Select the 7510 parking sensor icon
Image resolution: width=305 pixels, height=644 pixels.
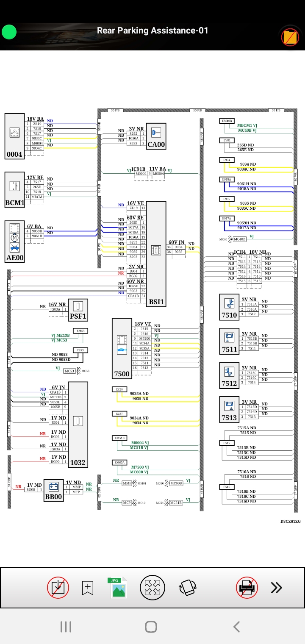(229, 307)
